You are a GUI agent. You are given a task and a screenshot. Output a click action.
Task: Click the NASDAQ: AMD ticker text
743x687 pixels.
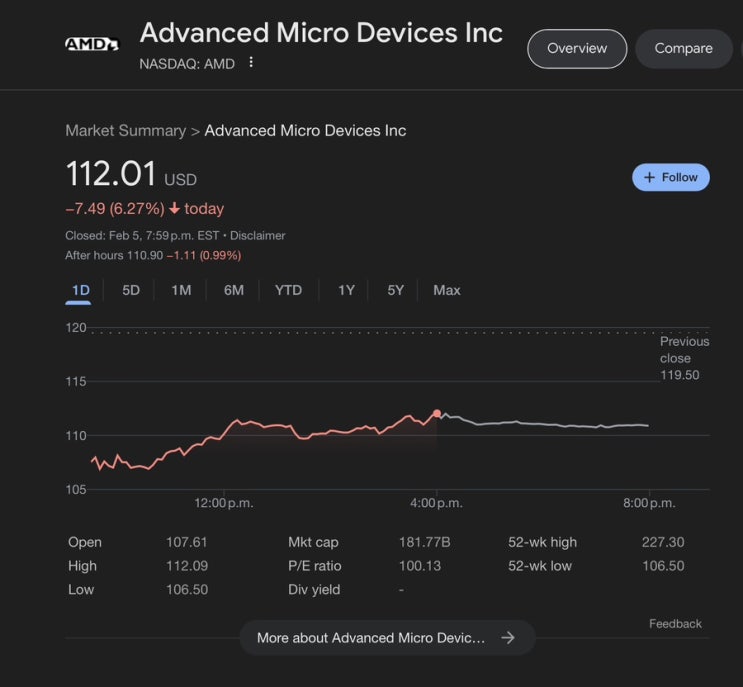(187, 63)
